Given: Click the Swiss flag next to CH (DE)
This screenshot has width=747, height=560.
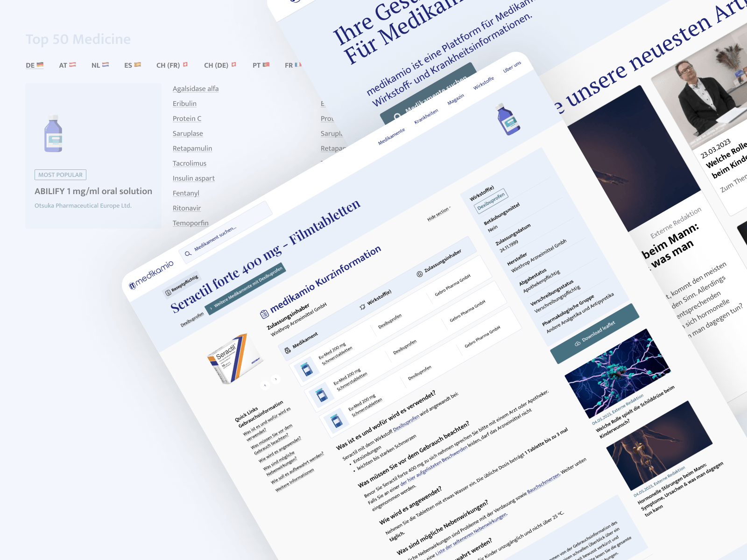Looking at the screenshot, I should coord(234,64).
